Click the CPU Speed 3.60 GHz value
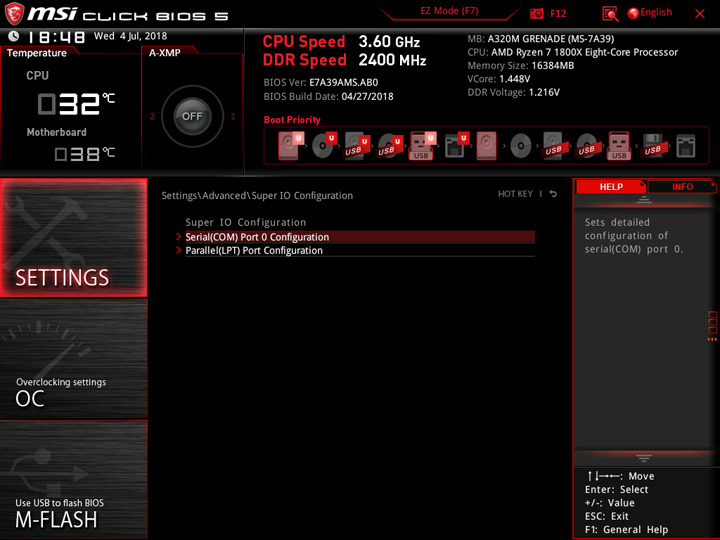 (389, 42)
